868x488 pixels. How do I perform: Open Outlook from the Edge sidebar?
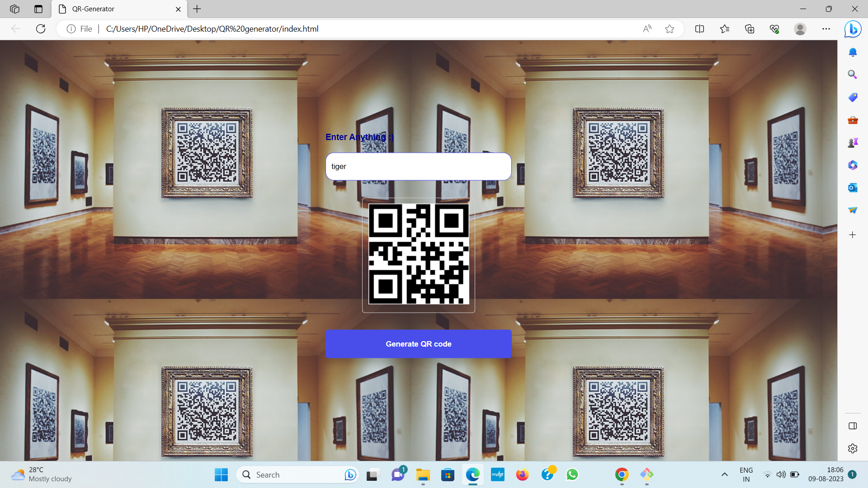(853, 188)
